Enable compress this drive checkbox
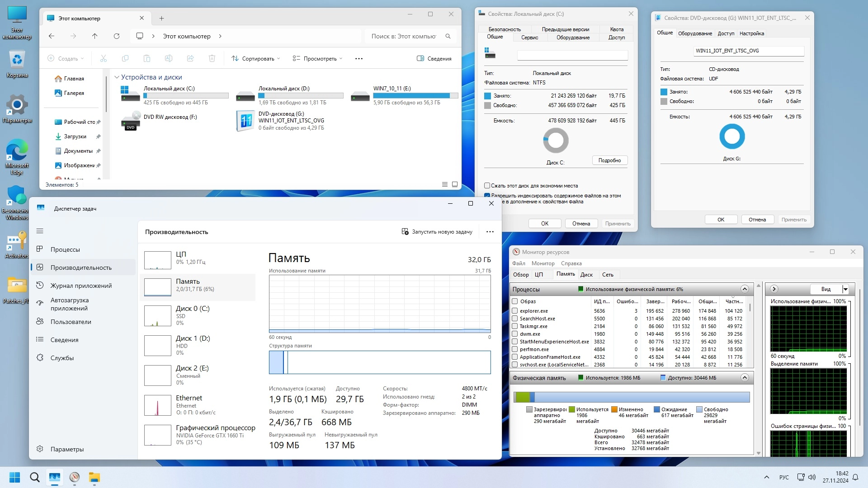The height and width of the screenshot is (488, 868). point(487,186)
